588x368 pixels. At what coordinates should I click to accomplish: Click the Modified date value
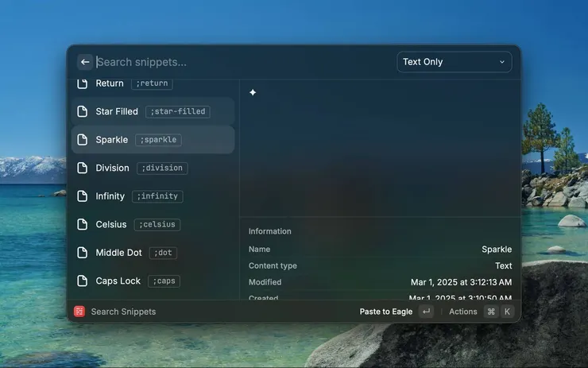(x=461, y=282)
